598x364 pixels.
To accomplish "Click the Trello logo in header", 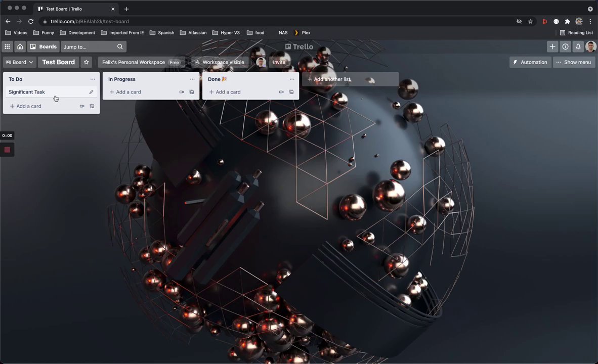I will point(299,47).
